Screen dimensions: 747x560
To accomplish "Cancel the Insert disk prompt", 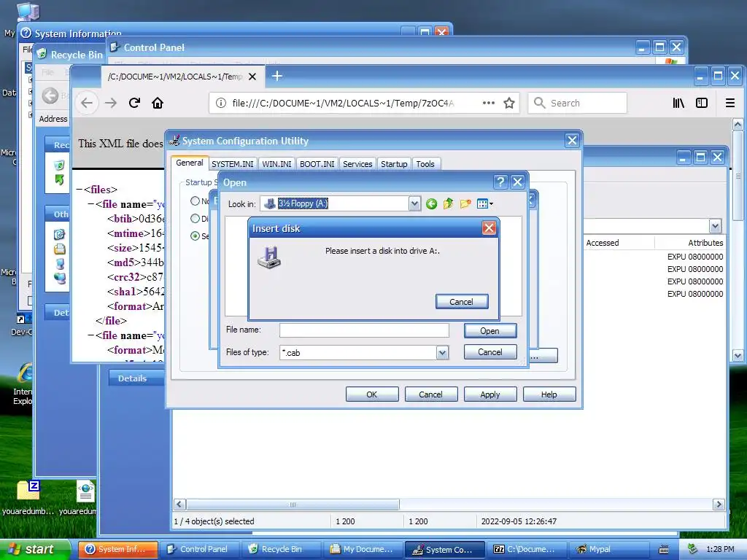I will (x=462, y=302).
